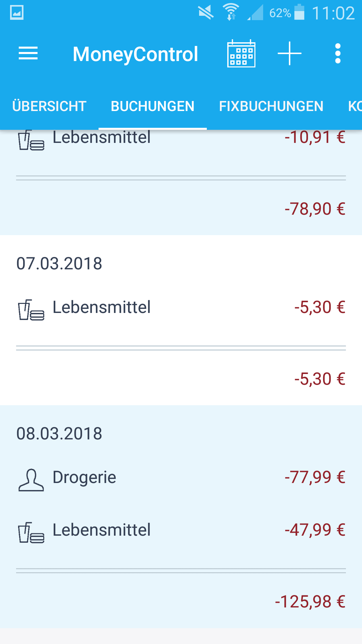The width and height of the screenshot is (362, 644).
Task: Tap the Drogerie person category icon
Action: point(31,480)
